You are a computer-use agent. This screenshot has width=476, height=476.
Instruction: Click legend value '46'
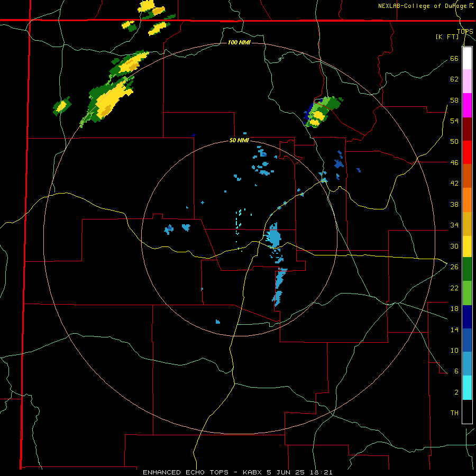pos(454,162)
